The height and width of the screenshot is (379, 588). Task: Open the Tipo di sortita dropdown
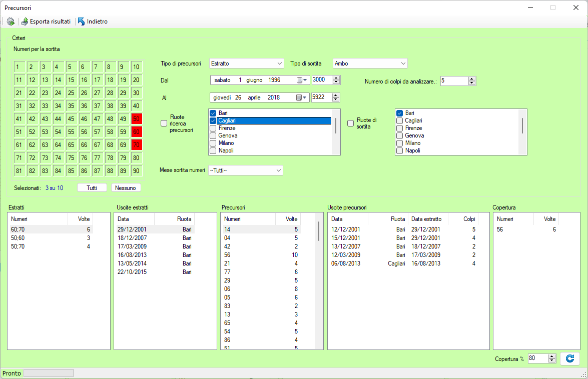click(370, 63)
